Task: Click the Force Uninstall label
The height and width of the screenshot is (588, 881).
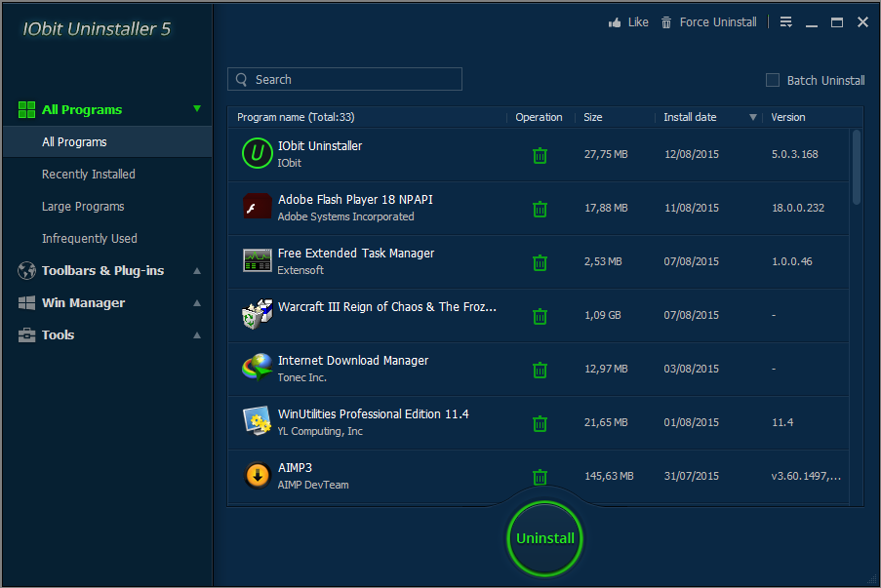Action: (718, 22)
